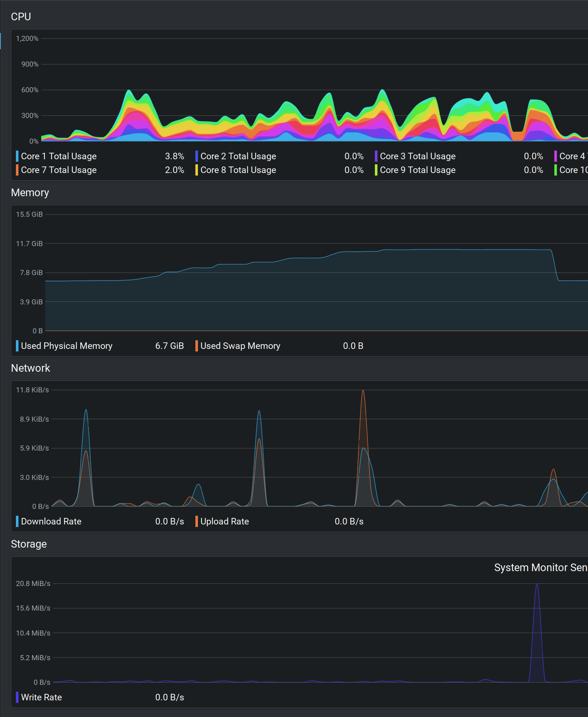The image size is (588, 717).
Task: Click the Upload Rate legend label
Action: [225, 521]
